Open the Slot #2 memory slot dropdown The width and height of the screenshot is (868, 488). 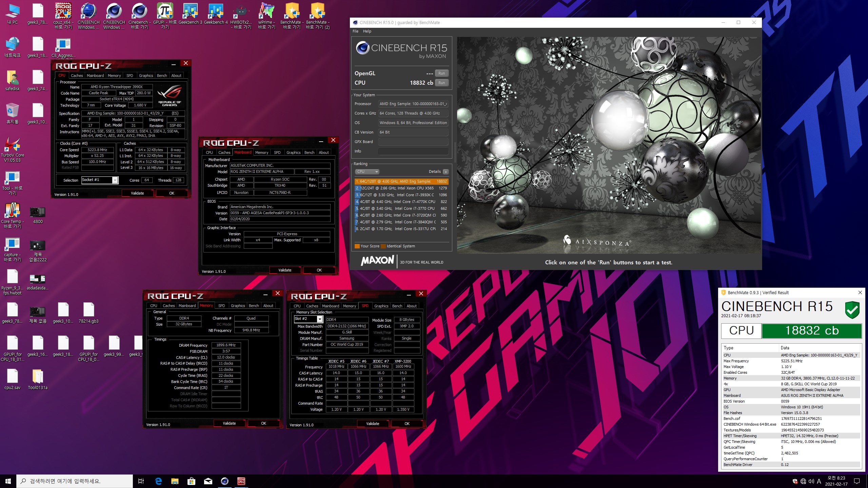click(x=319, y=319)
